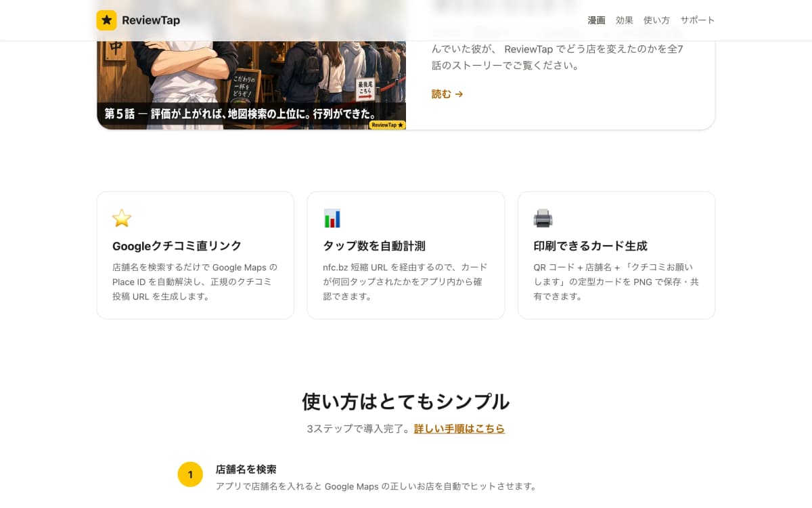
Task: Click the Place ID description text
Action: pos(195,282)
